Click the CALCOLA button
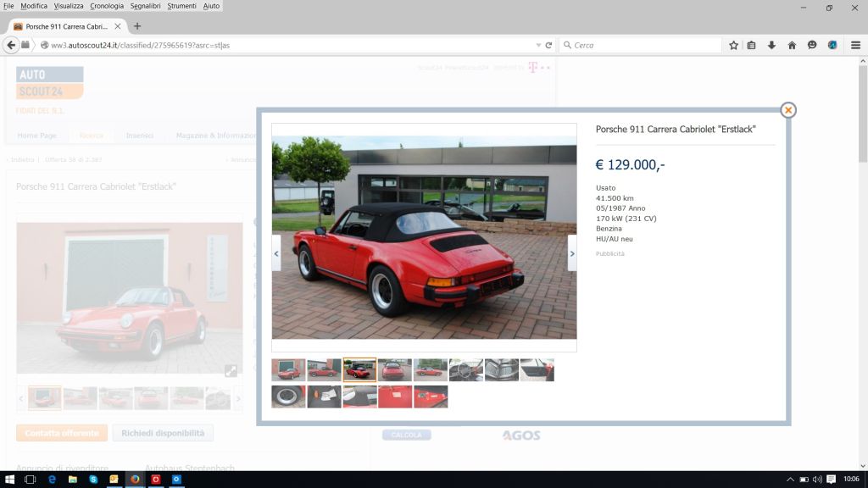The height and width of the screenshot is (488, 868). click(406, 435)
